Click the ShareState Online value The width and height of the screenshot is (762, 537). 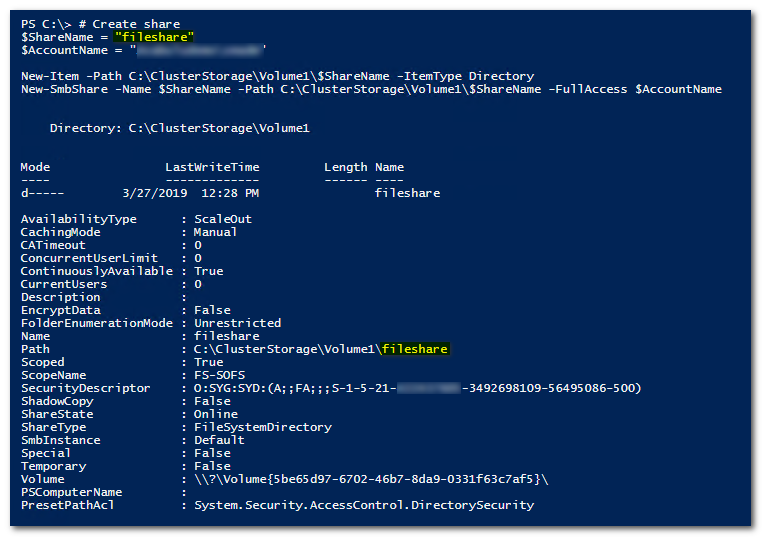coord(216,414)
